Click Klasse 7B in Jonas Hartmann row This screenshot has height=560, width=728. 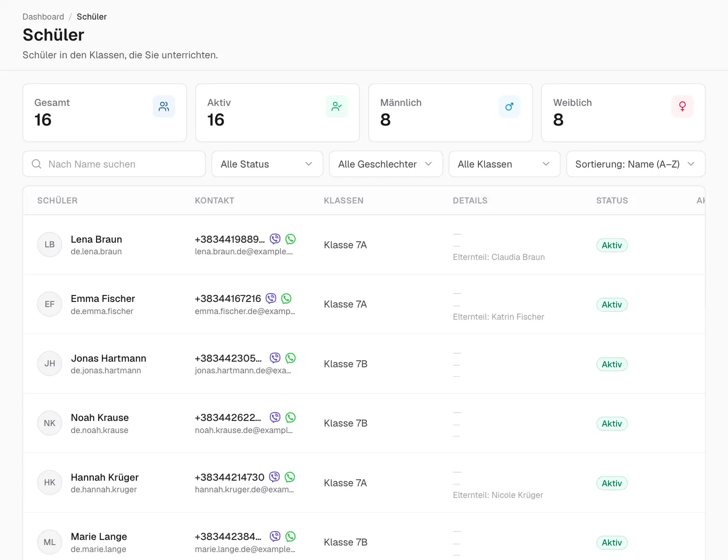[x=346, y=364]
